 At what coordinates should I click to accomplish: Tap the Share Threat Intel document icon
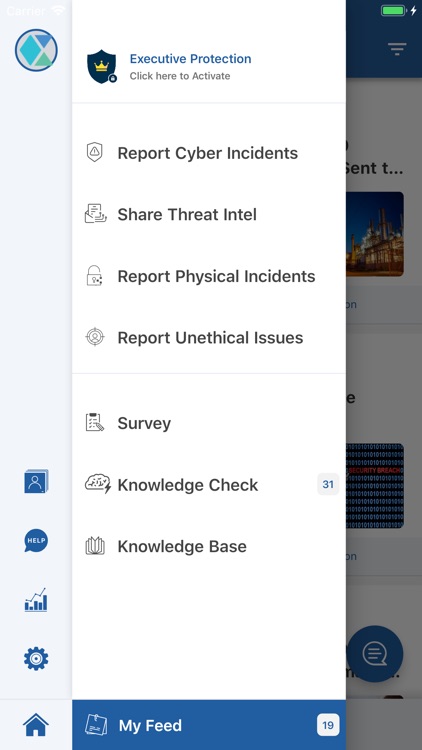coord(95,214)
